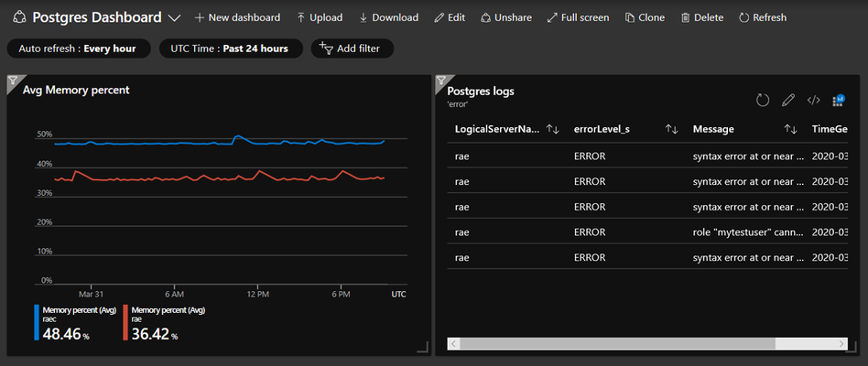Open the Postgres Dashboard title dropdown chevron
868x366 pixels.
174,17
